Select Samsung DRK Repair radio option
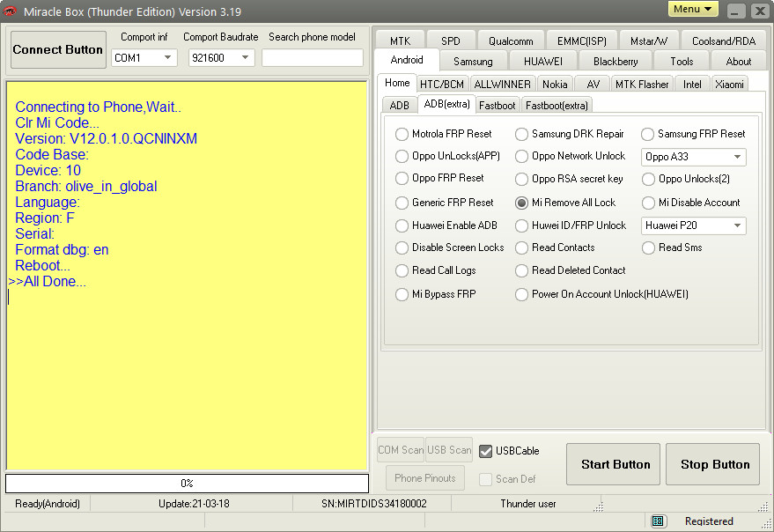This screenshot has height=532, width=774. coord(570,134)
